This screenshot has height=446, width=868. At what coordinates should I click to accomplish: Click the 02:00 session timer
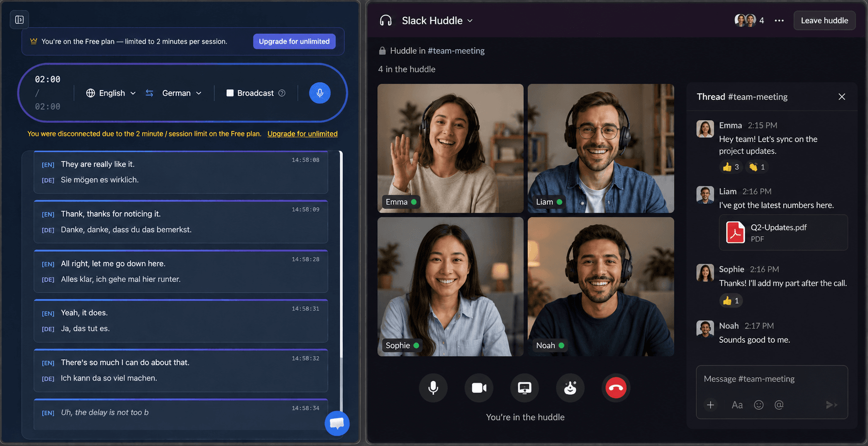48,79
